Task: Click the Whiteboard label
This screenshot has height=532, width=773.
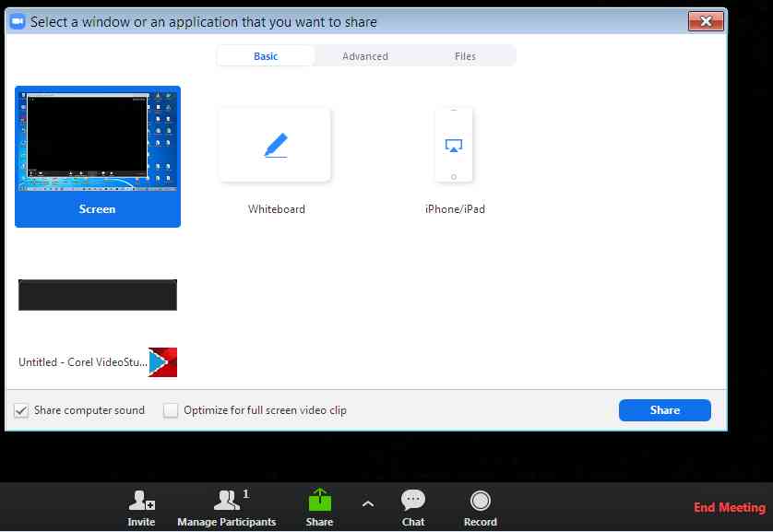Action: 277,209
